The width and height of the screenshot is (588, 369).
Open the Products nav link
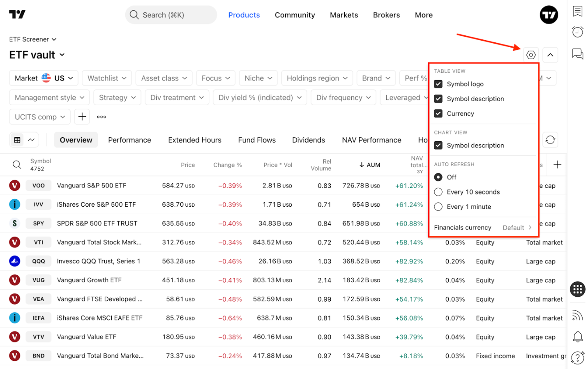[x=244, y=15]
